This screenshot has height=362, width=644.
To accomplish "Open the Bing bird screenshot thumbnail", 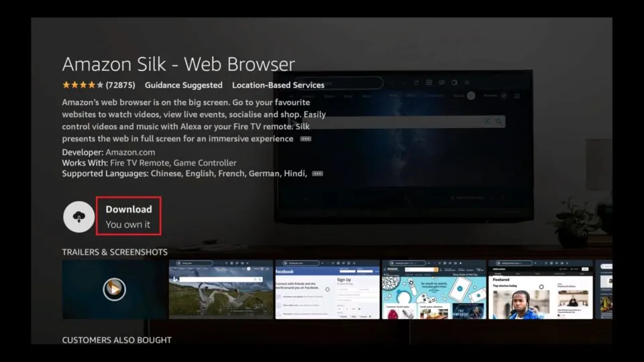I will [221, 290].
